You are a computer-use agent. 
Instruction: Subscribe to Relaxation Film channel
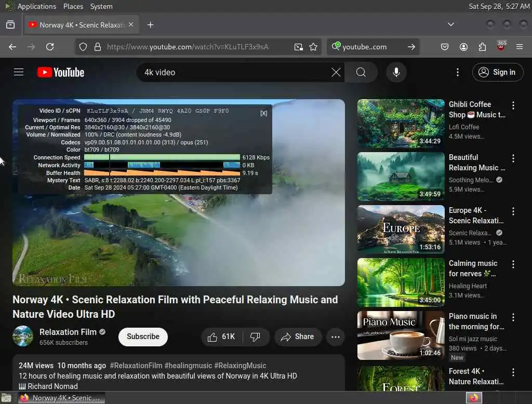[143, 337]
